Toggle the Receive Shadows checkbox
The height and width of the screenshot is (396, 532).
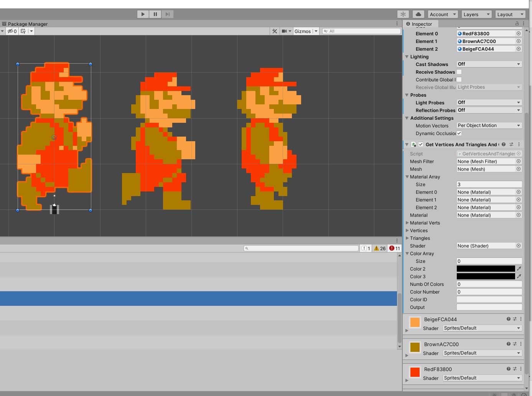pos(459,72)
